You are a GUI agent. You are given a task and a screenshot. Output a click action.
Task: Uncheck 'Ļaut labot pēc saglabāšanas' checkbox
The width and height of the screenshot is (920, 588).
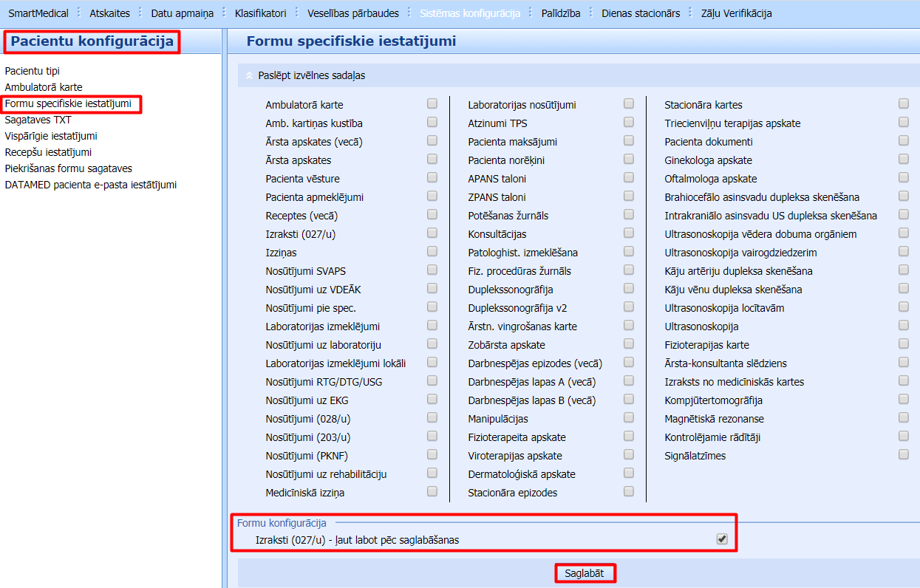tap(722, 539)
